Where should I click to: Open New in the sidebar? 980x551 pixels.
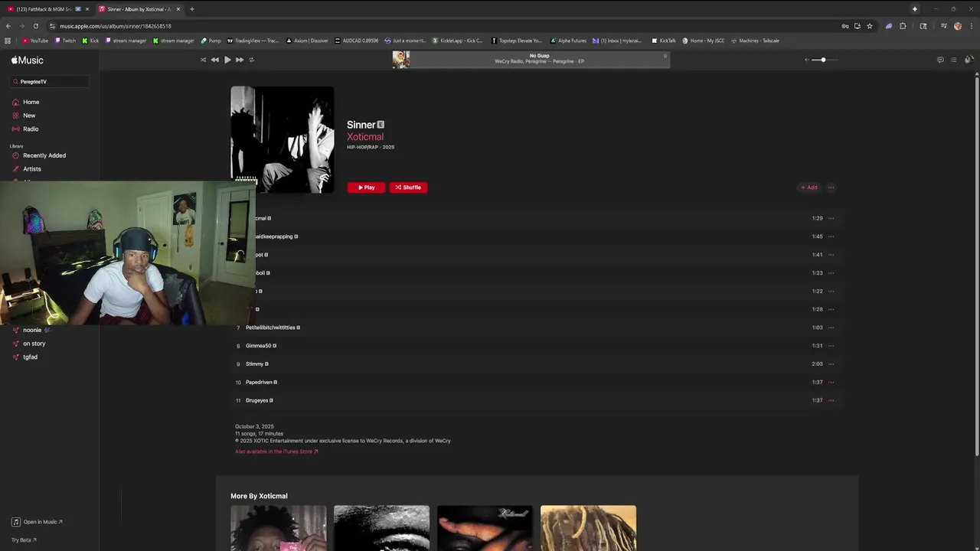tap(29, 116)
